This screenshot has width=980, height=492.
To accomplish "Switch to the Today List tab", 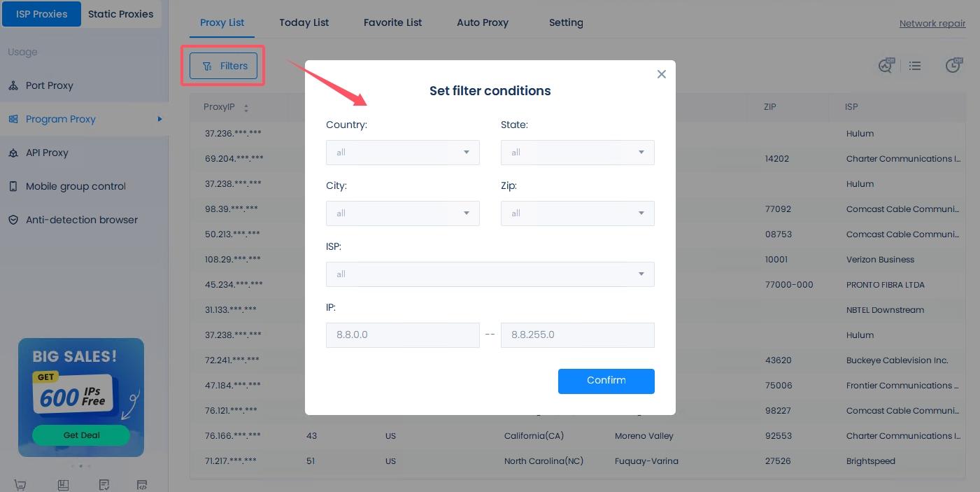I will coord(304,22).
